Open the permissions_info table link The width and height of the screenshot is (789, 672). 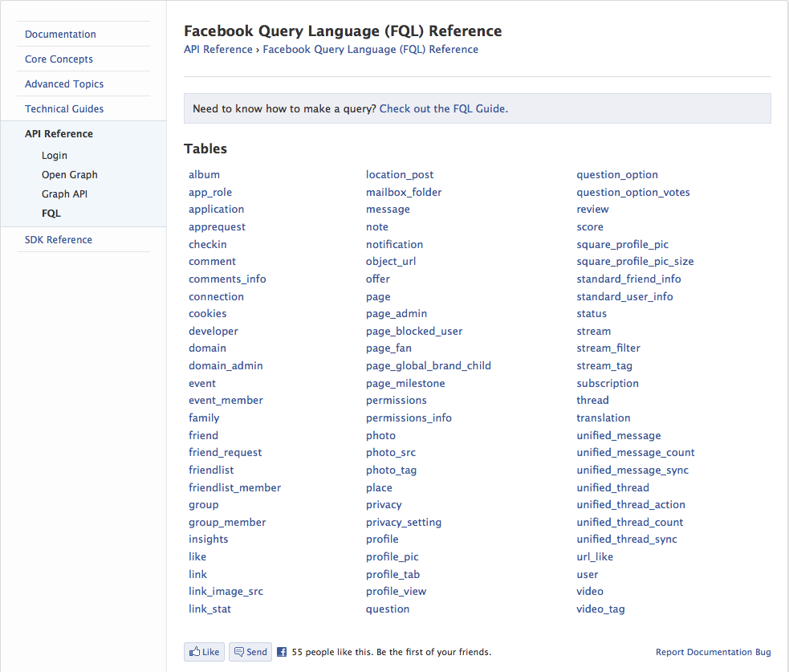coord(409,417)
